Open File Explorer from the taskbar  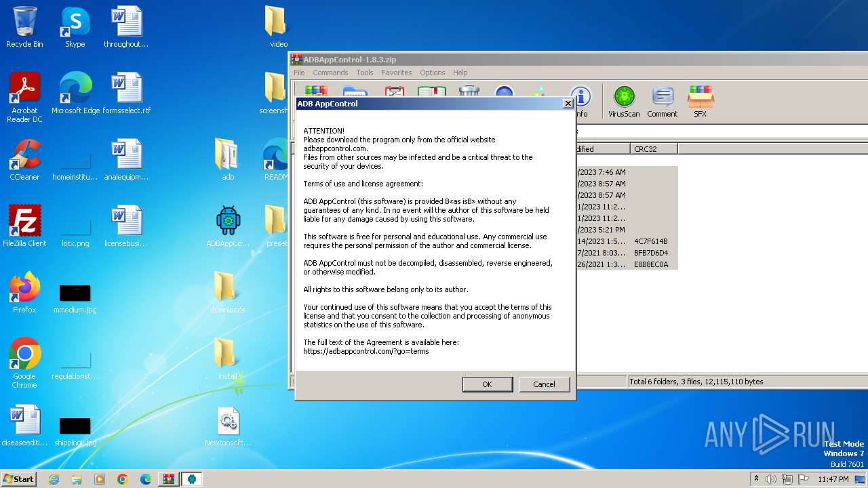[x=77, y=479]
